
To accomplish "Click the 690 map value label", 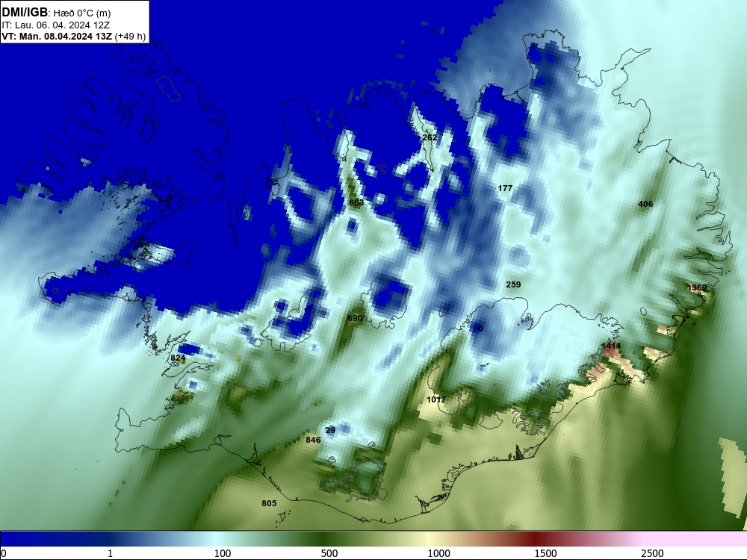I will click(x=355, y=318).
